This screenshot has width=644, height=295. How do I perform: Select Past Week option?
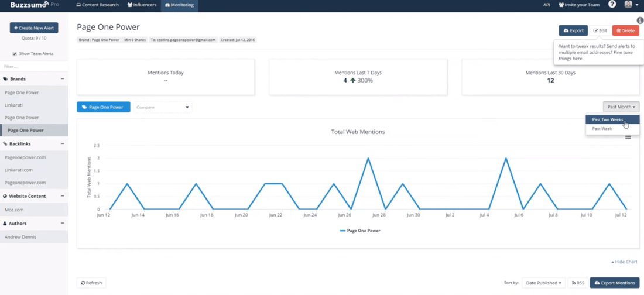612,129
